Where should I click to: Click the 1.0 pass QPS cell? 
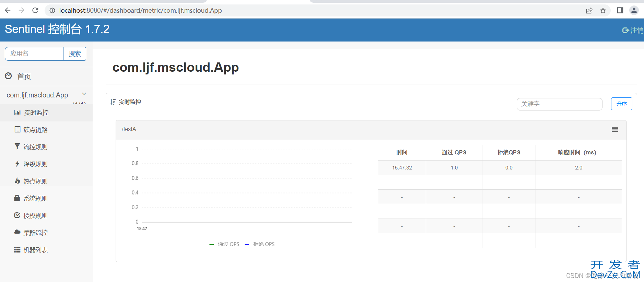454,168
